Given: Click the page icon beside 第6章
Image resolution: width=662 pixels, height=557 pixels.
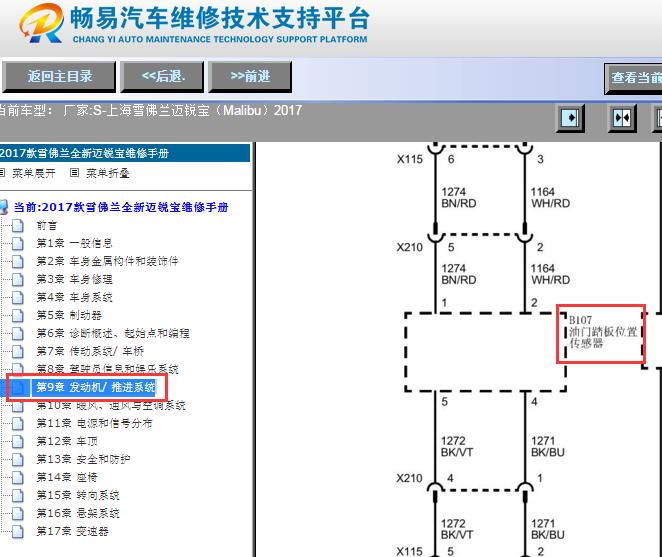Looking at the screenshot, I should click(x=18, y=333).
